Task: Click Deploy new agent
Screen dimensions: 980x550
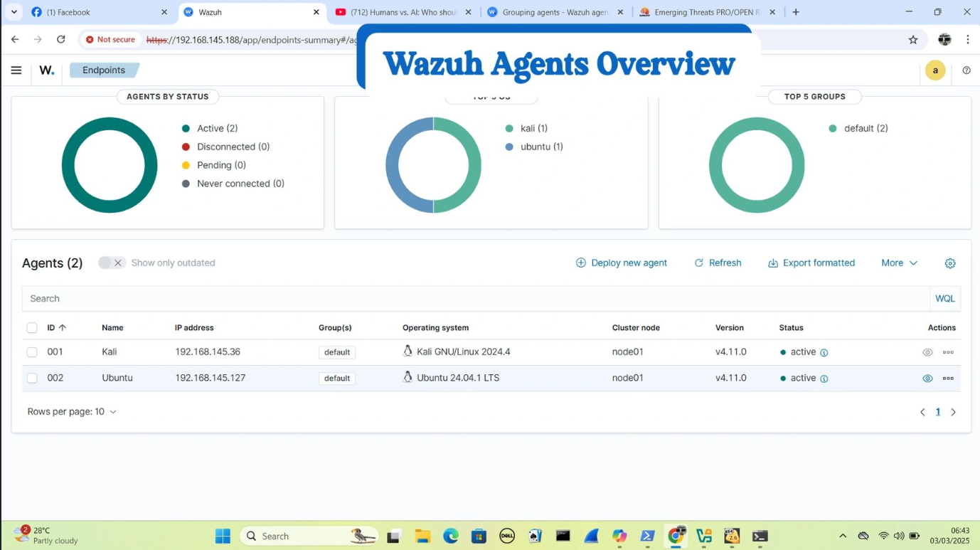Action: [622, 263]
